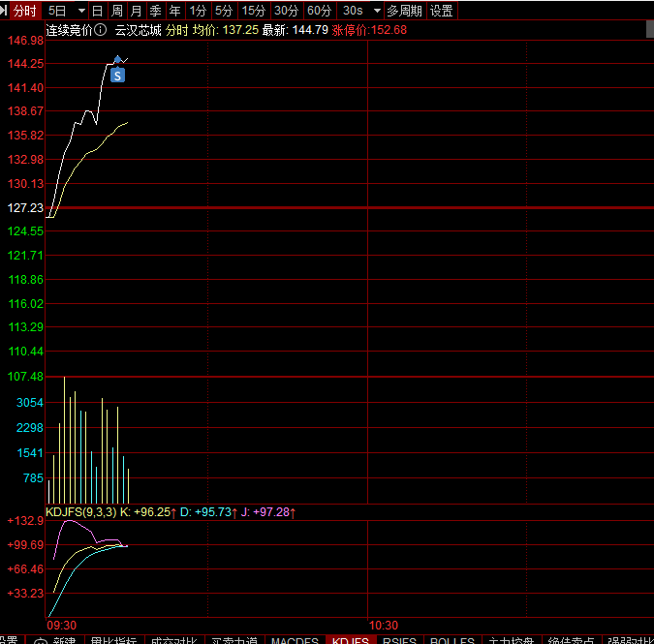The image size is (654, 644).
Task: Switch to the 强弱对比 indicator tab
Action: tap(631, 640)
